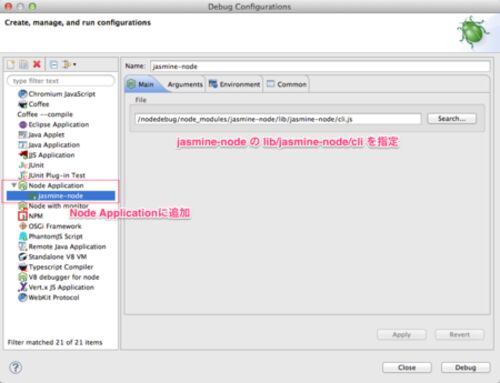The height and width of the screenshot is (383, 500).
Task: Click the Eclipse Application icon
Action: point(23,125)
